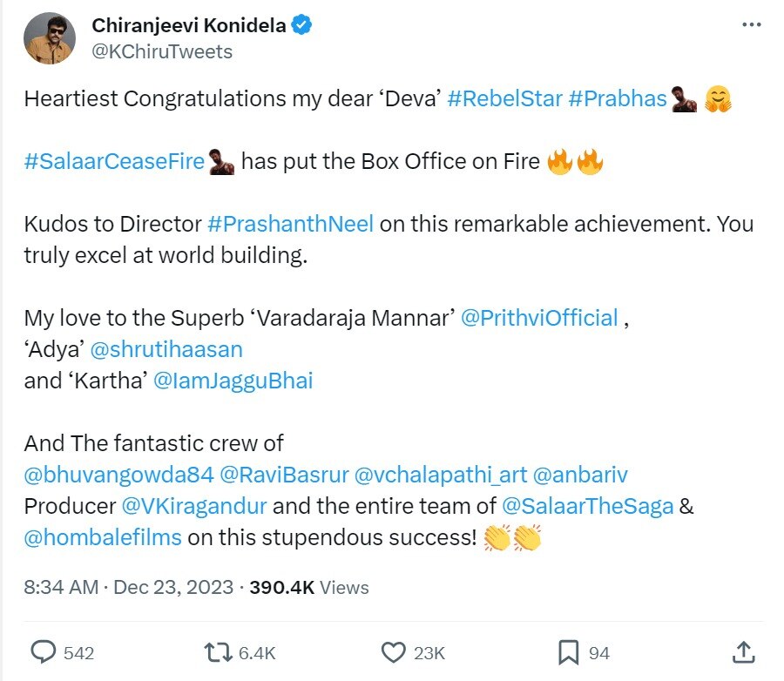Open the #PrashanthNeel hashtag link

click(x=290, y=224)
